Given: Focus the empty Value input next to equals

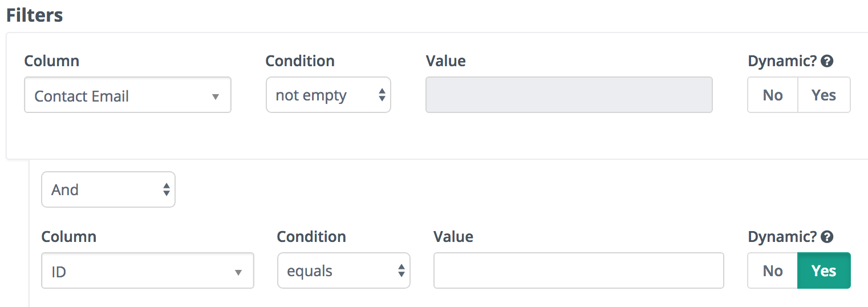Looking at the screenshot, I should 579,270.
